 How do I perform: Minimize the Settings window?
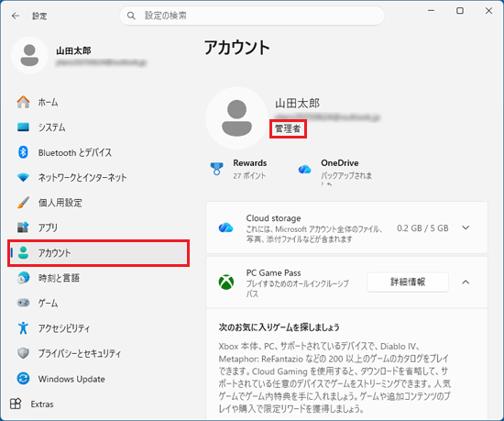click(431, 11)
